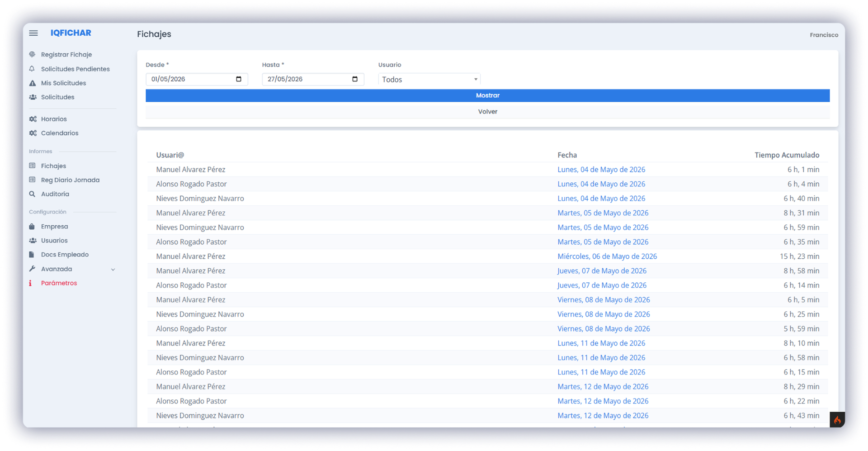Click the Volver button
Viewport: 868px width, 451px height.
487,112
